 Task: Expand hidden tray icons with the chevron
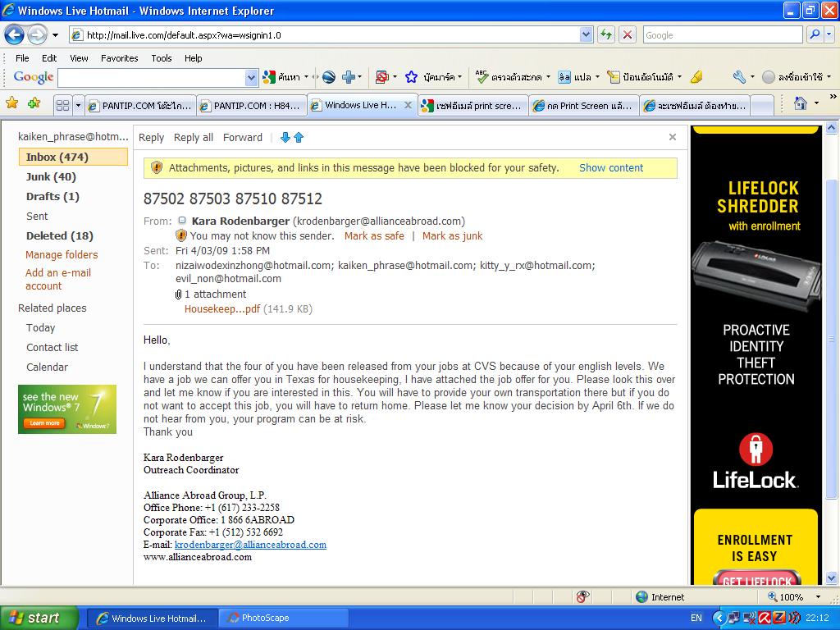[719, 619]
